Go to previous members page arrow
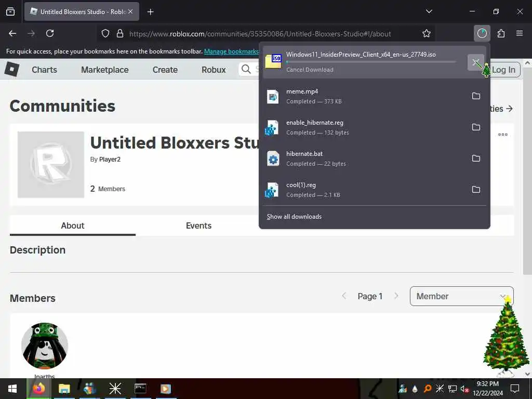 pos(344,296)
